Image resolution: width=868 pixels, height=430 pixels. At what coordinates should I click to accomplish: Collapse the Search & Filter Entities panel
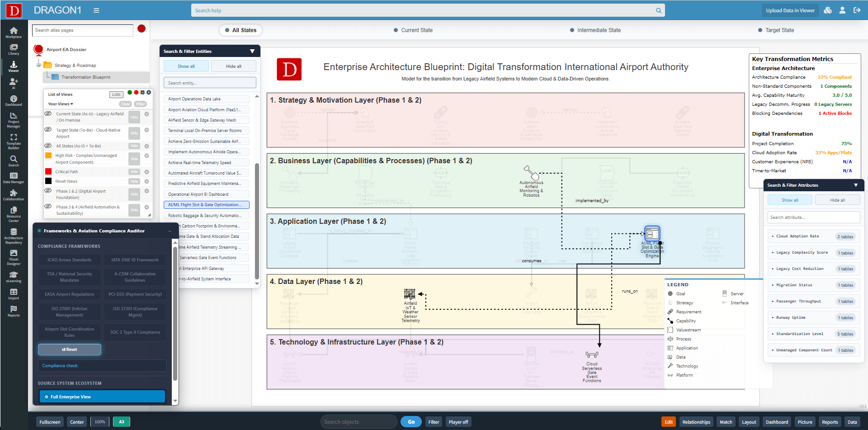tap(252, 51)
